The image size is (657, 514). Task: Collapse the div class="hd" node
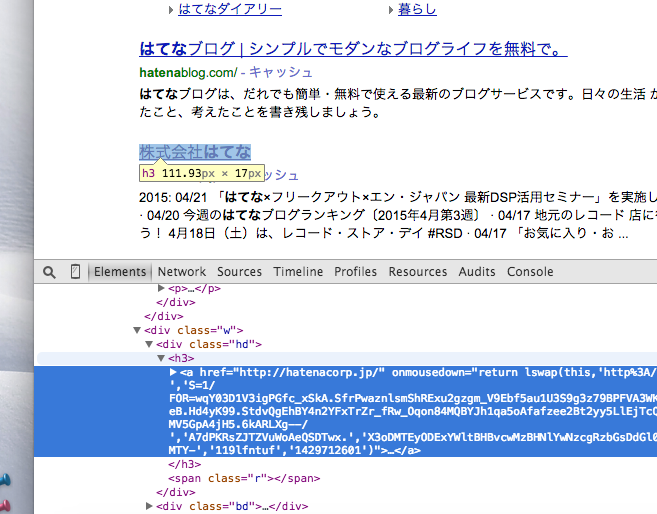[149, 344]
